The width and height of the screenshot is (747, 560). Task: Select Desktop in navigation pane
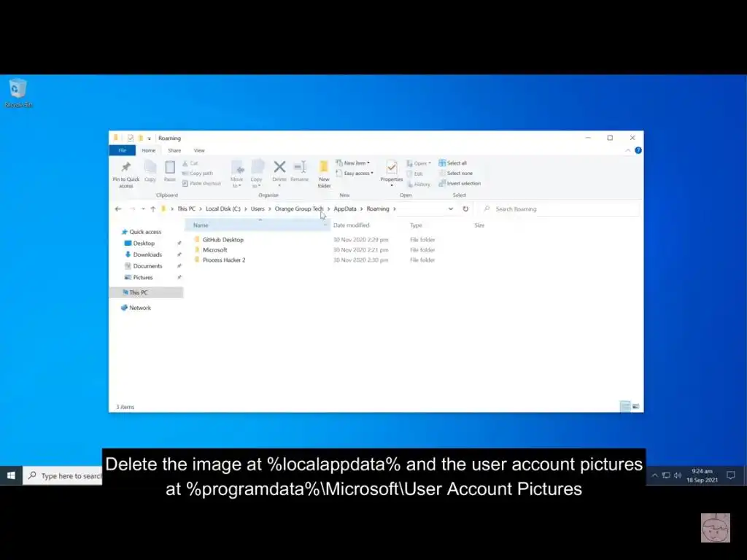point(144,244)
